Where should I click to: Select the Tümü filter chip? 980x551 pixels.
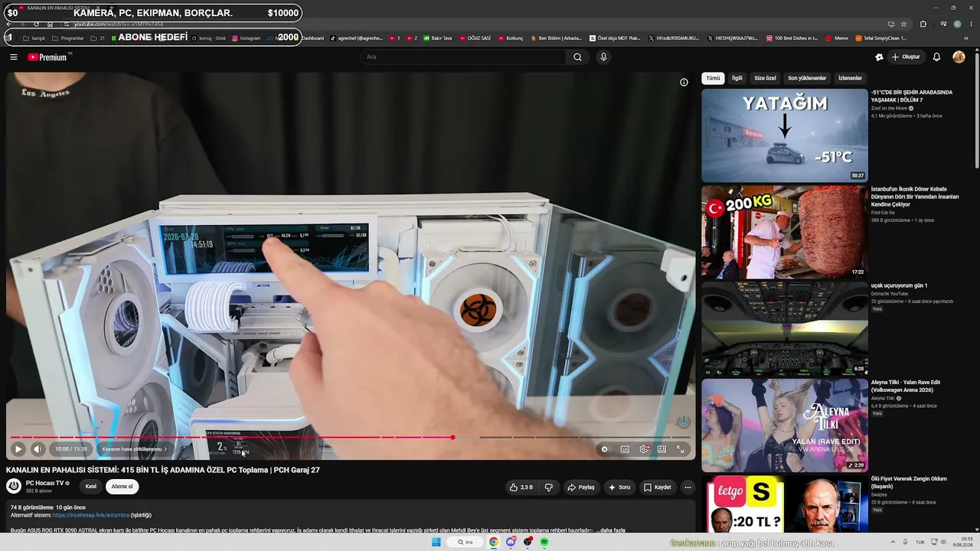(x=713, y=78)
